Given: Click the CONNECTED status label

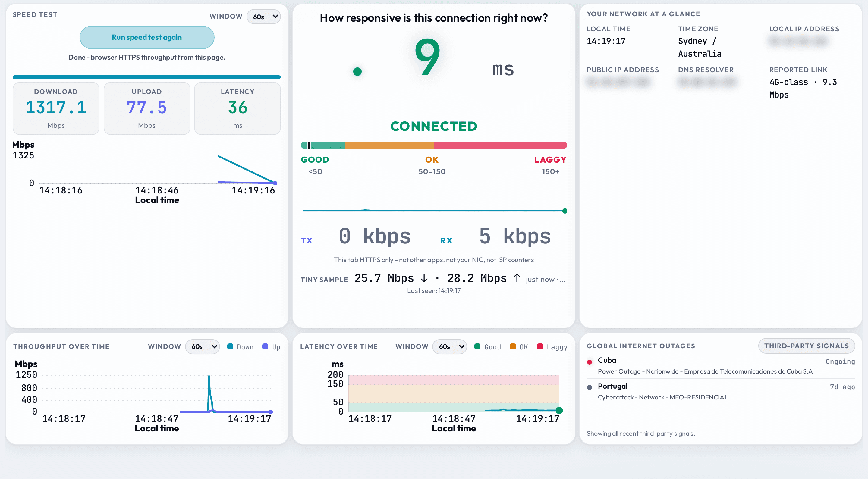Looking at the screenshot, I should pos(434,126).
